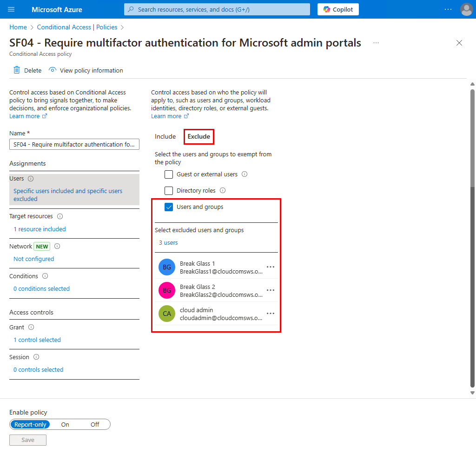Click Delete policy button
This screenshot has width=476, height=455.
pyautogui.click(x=27, y=70)
